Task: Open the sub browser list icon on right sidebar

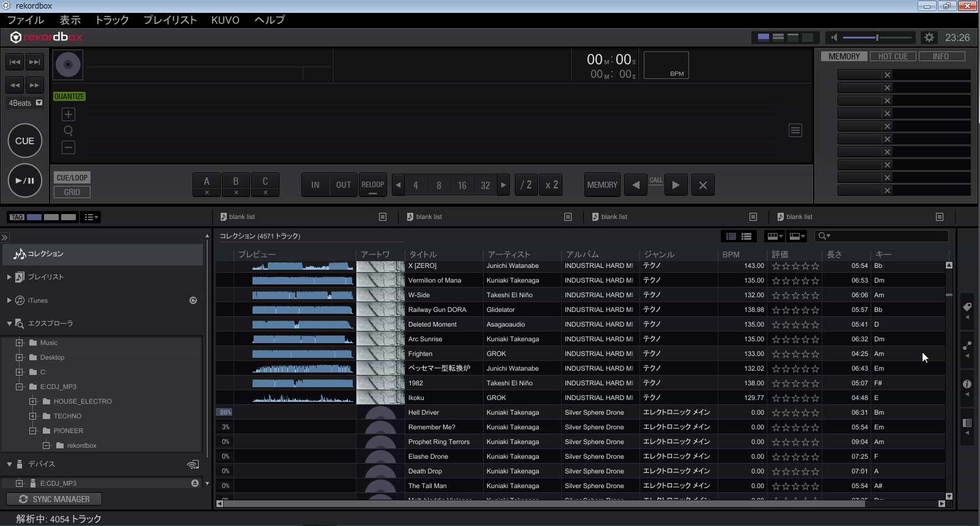Action: point(967,423)
